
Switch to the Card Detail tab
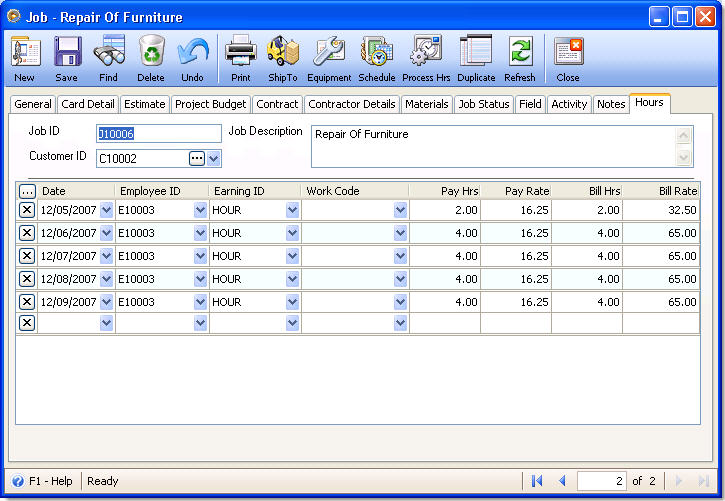(88, 104)
